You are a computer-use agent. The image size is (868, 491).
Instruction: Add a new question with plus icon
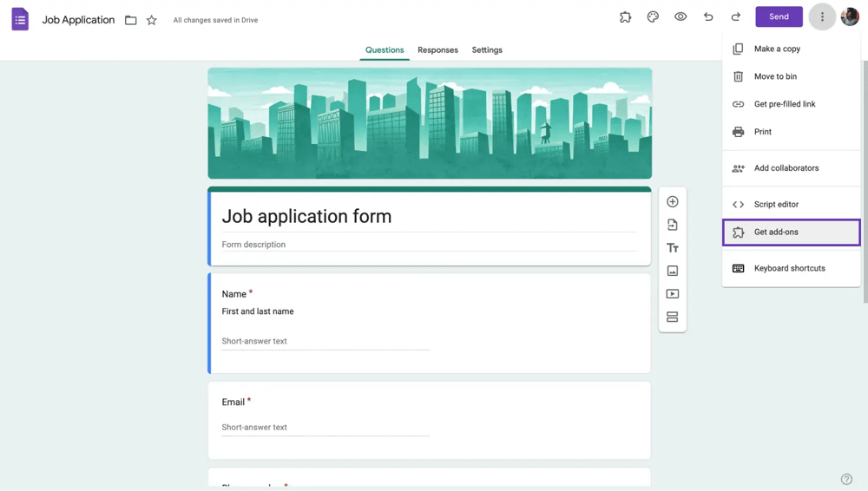click(x=673, y=202)
